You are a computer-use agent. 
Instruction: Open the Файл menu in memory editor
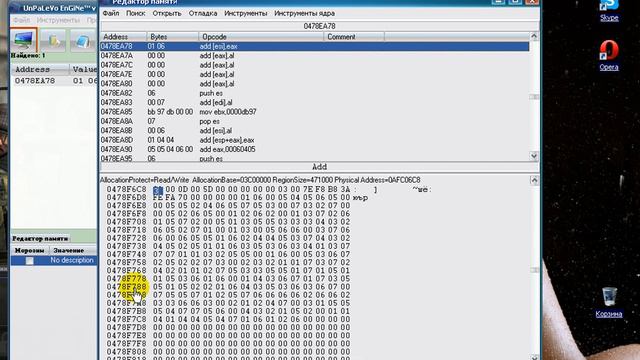[111, 13]
